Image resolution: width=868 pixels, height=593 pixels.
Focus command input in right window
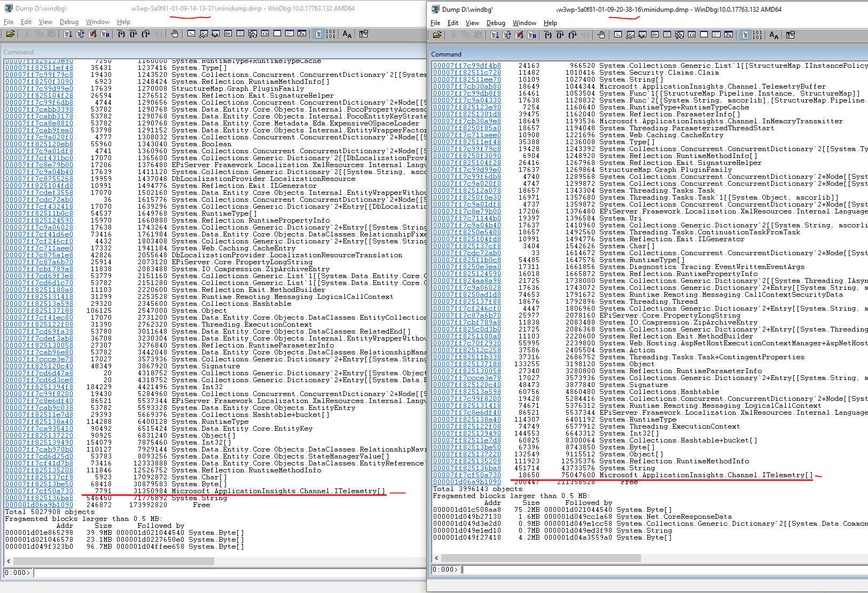664,570
